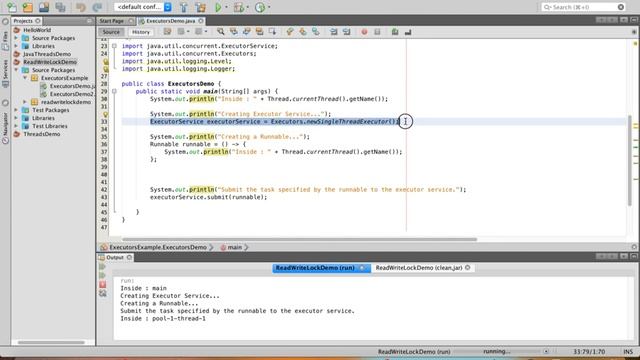Open the Run Project dropdown arrow
The width and height of the screenshot is (640, 360).
tap(227, 7)
